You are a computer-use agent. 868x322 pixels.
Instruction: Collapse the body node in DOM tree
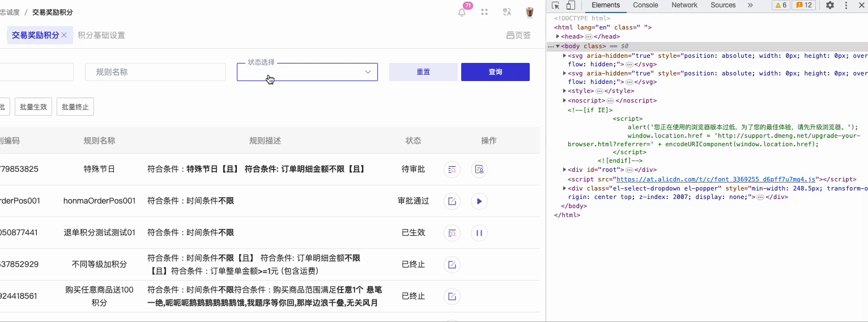tap(558, 46)
